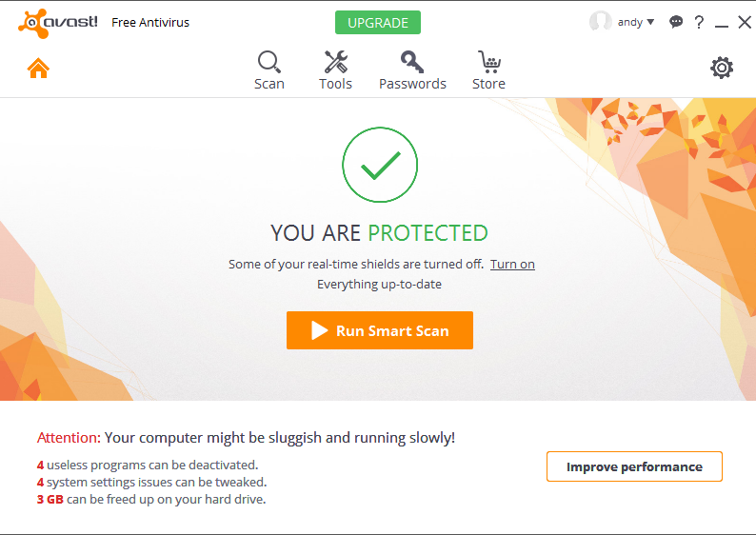The width and height of the screenshot is (756, 535).
Task: Click the Turn on shields link
Action: pyautogui.click(x=512, y=264)
